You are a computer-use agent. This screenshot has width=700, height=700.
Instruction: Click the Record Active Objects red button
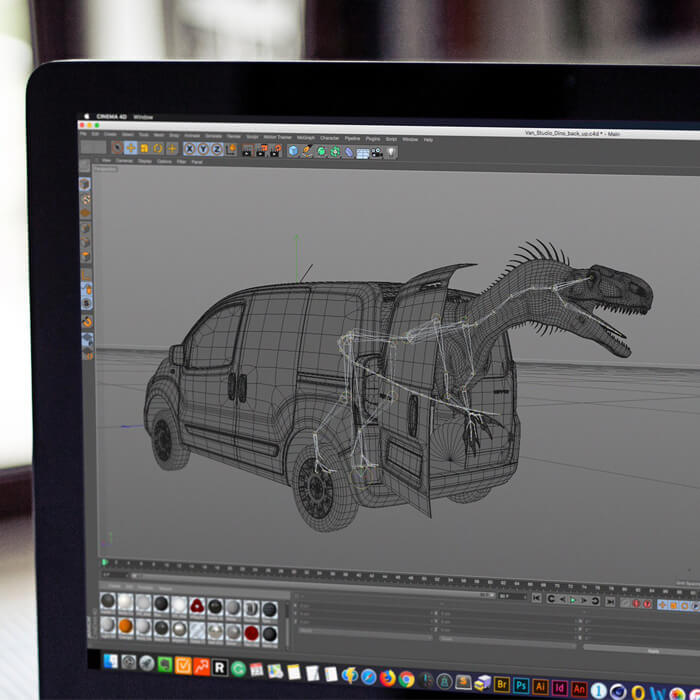637,604
